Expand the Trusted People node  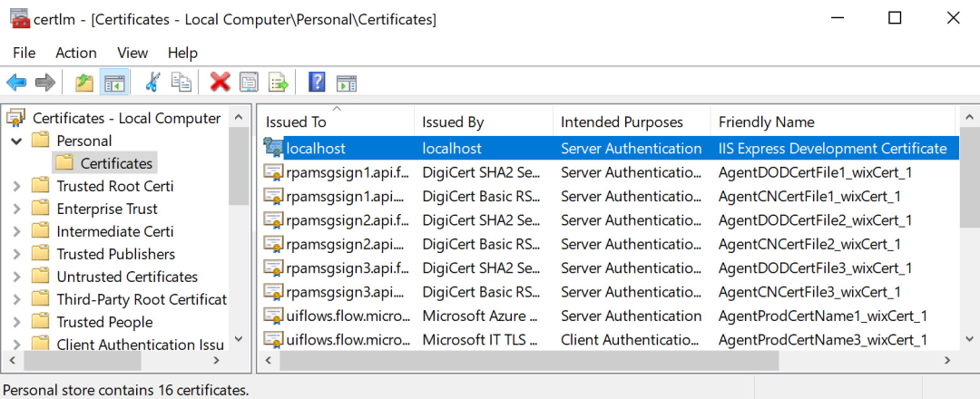coord(16,322)
